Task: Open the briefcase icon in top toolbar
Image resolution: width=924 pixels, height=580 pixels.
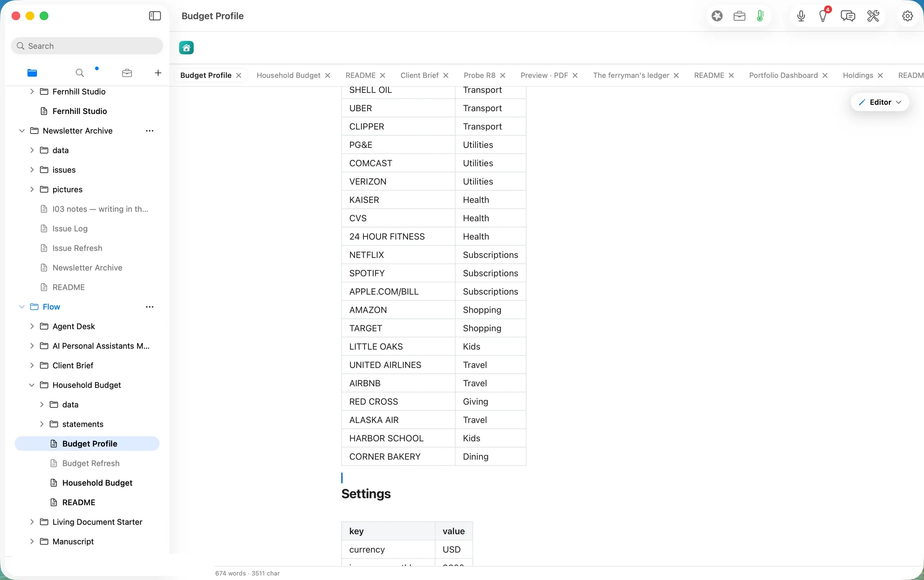Action: pos(739,16)
